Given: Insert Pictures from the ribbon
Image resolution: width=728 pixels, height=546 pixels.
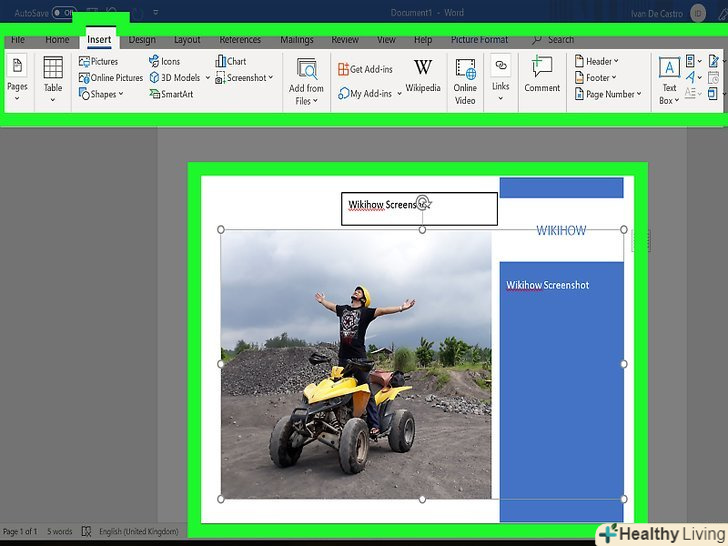Looking at the screenshot, I should tap(99, 62).
